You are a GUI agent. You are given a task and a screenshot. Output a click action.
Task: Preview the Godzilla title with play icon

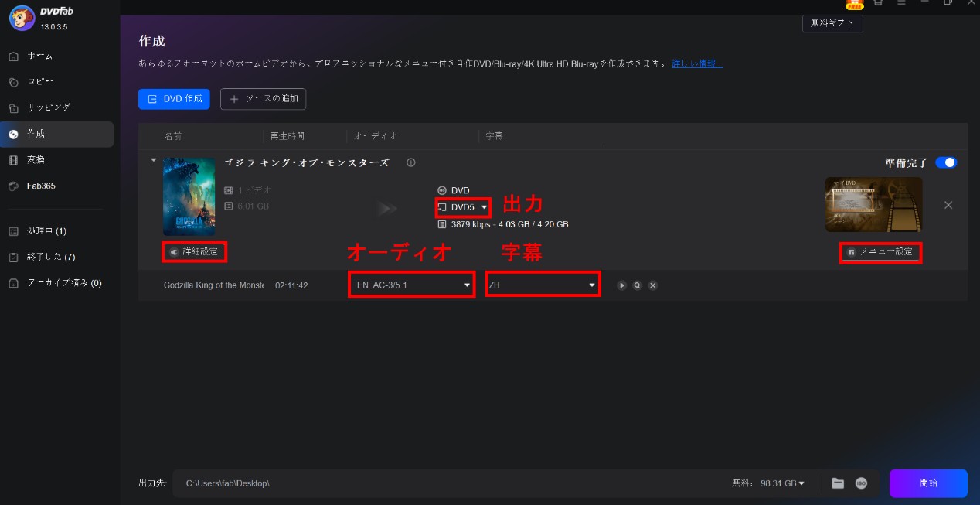click(x=621, y=285)
